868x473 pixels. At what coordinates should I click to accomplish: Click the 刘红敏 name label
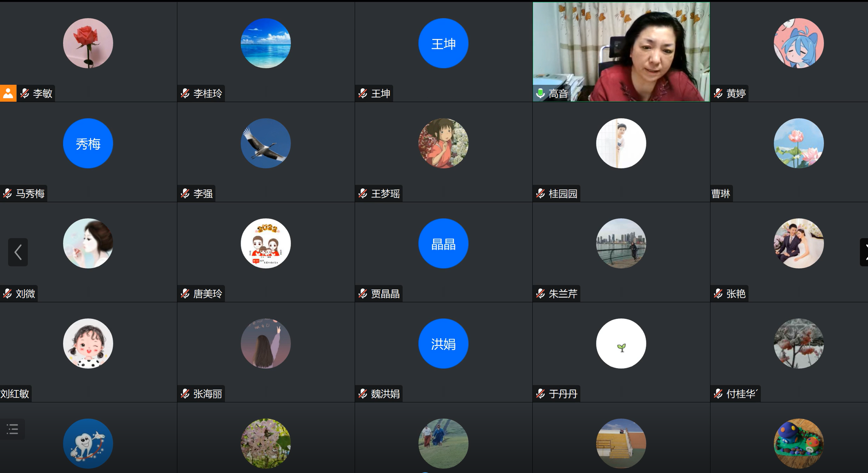(x=15, y=394)
